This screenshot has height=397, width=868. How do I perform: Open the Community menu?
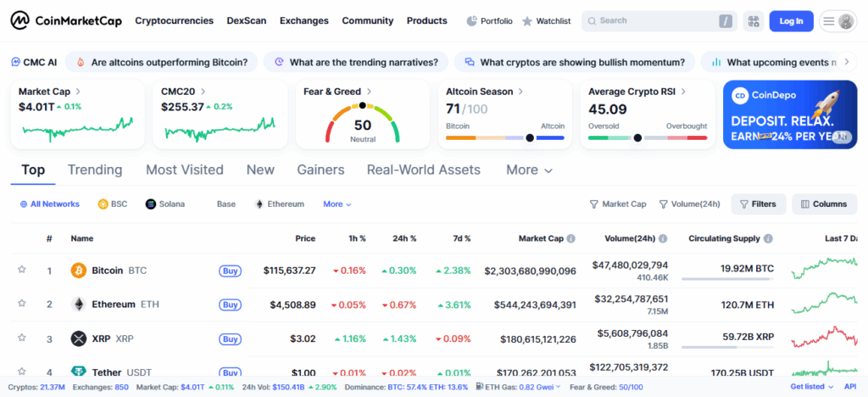(368, 21)
